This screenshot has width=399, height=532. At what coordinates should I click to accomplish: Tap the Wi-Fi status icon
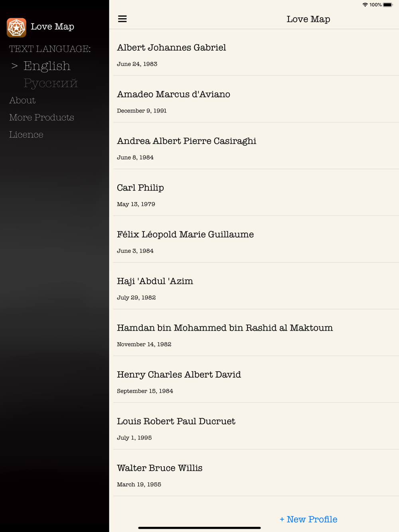pyautogui.click(x=365, y=5)
